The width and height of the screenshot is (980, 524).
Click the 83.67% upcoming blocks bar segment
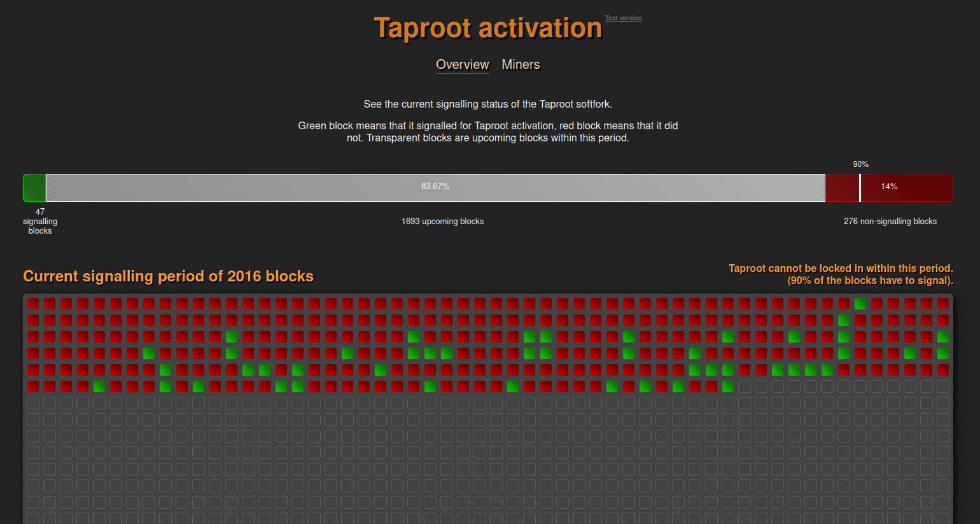click(x=437, y=187)
